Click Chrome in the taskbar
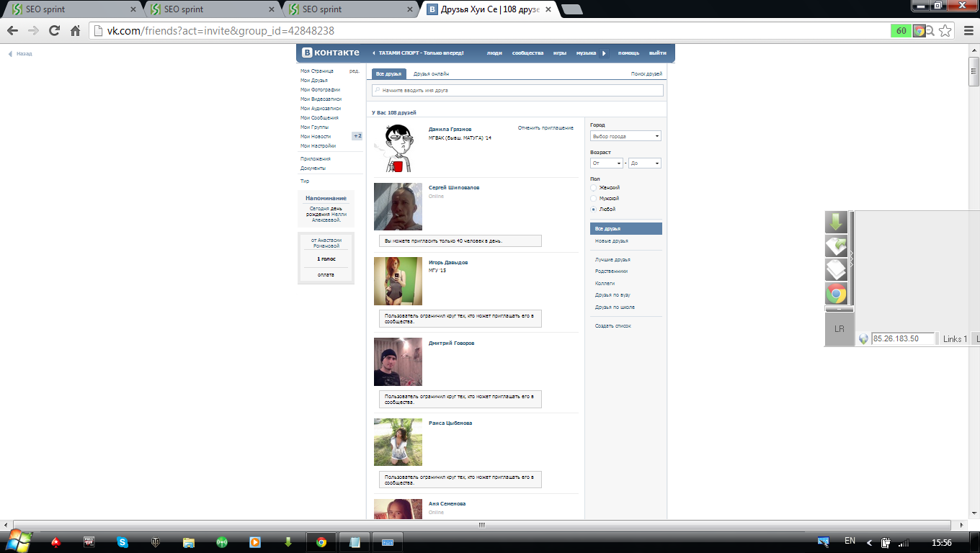The width and height of the screenshot is (980, 553). pos(321,542)
